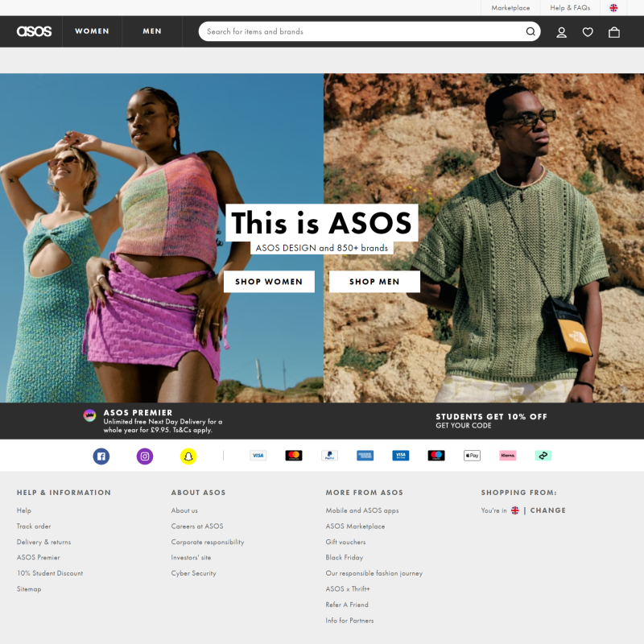Click the ASOS Premier crown badge

(x=89, y=415)
